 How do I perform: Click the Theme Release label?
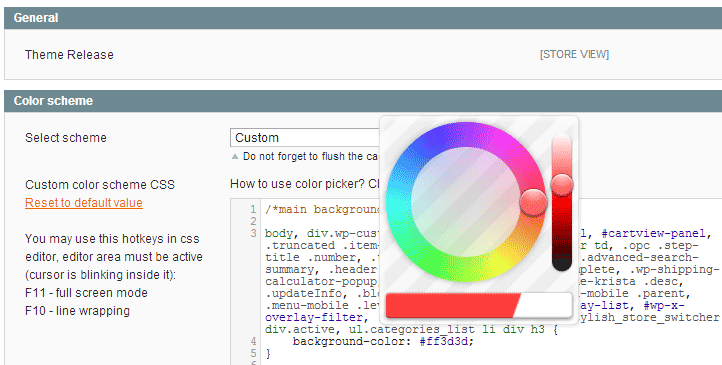[x=69, y=55]
